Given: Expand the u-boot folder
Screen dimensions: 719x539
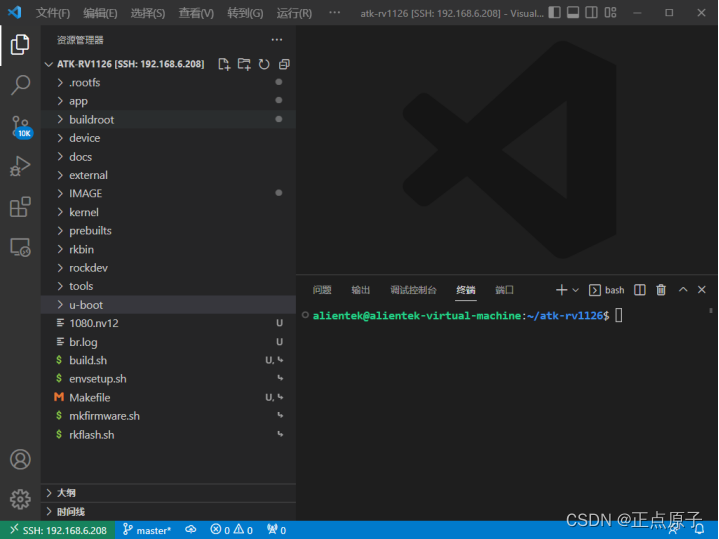Looking at the screenshot, I should coord(168,305).
